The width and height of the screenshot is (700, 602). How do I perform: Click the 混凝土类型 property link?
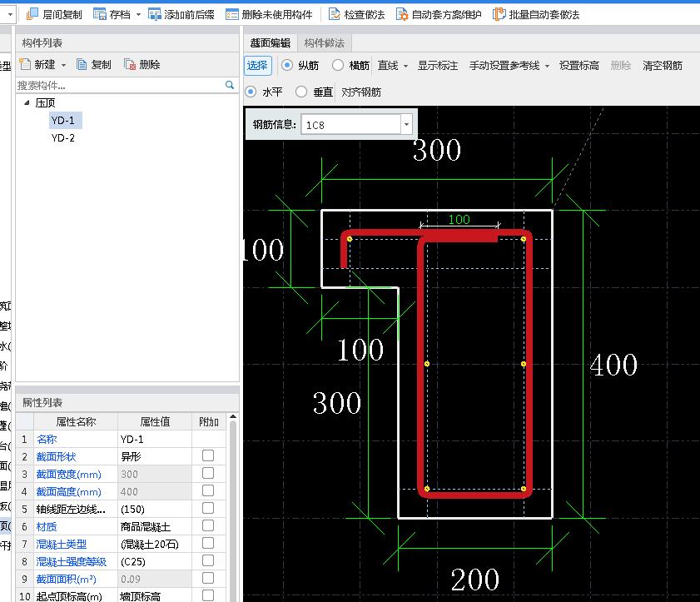(x=62, y=544)
